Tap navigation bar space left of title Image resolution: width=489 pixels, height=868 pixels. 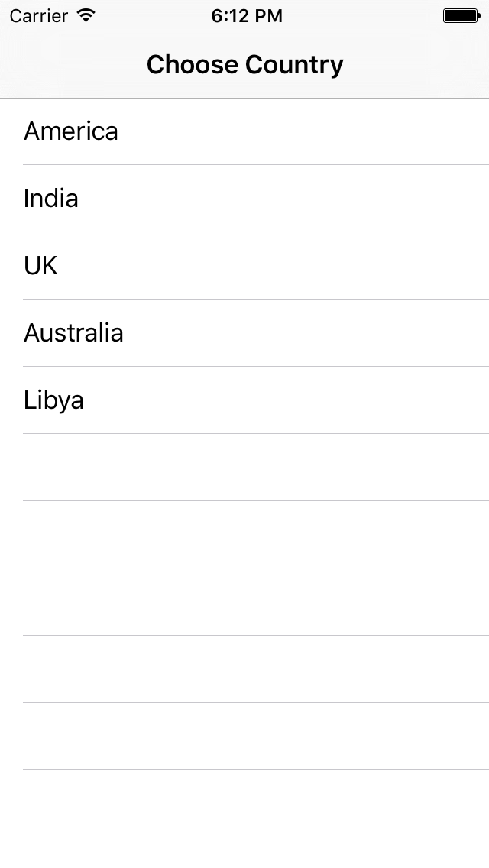pos(72,65)
